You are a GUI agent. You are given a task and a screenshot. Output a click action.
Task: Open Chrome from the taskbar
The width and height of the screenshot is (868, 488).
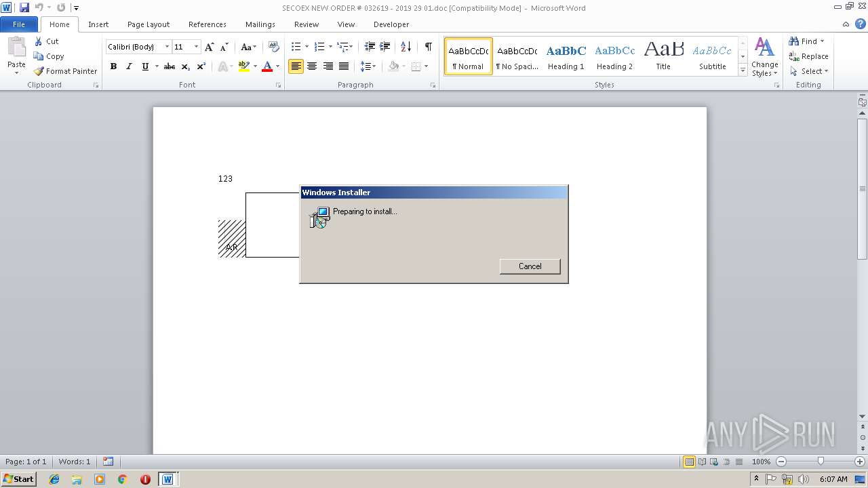click(122, 479)
